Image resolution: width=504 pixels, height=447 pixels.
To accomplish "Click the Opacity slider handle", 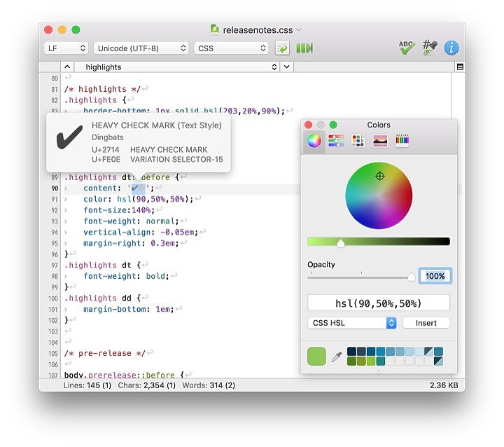I will [x=412, y=277].
